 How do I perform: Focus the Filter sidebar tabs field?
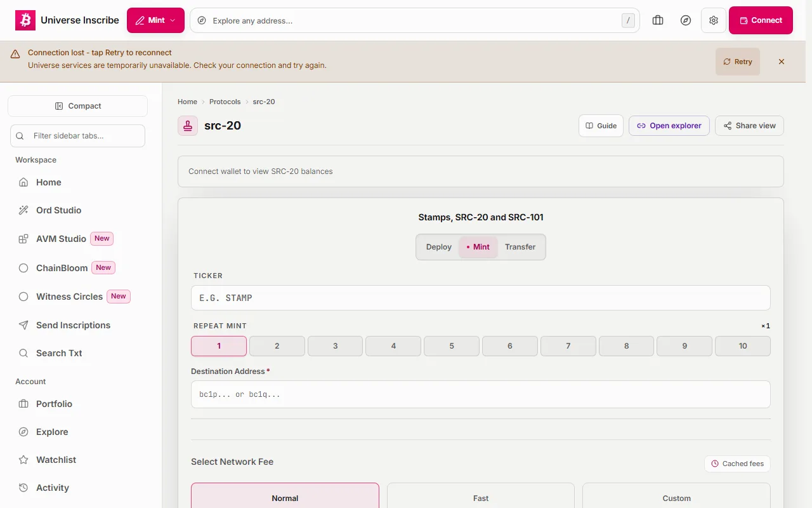point(77,136)
